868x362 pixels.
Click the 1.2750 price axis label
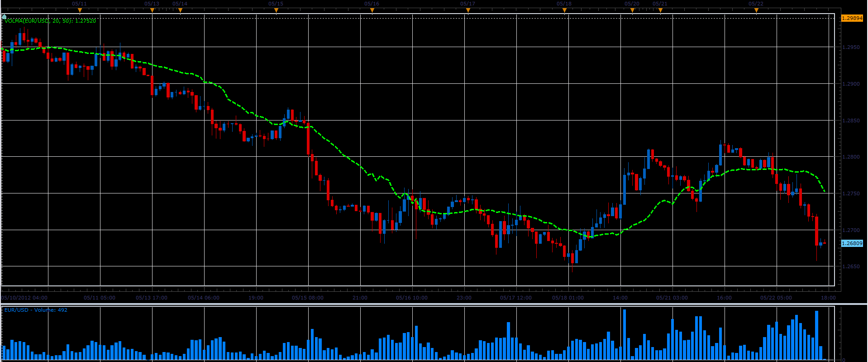[x=851, y=193]
